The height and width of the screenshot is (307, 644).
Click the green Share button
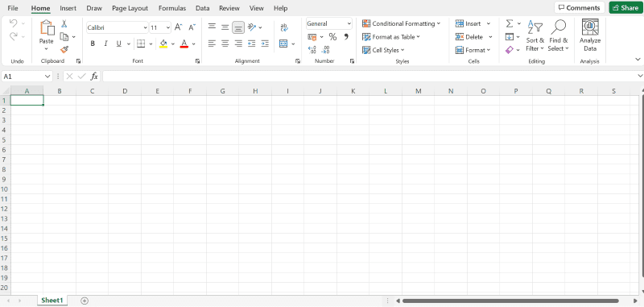pyautogui.click(x=625, y=8)
